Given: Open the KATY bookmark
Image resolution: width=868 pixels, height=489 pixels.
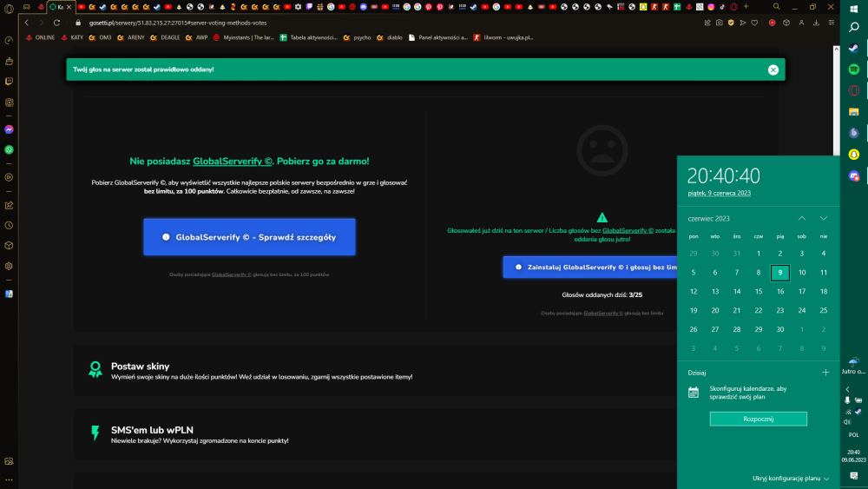Looking at the screenshot, I should [x=72, y=37].
